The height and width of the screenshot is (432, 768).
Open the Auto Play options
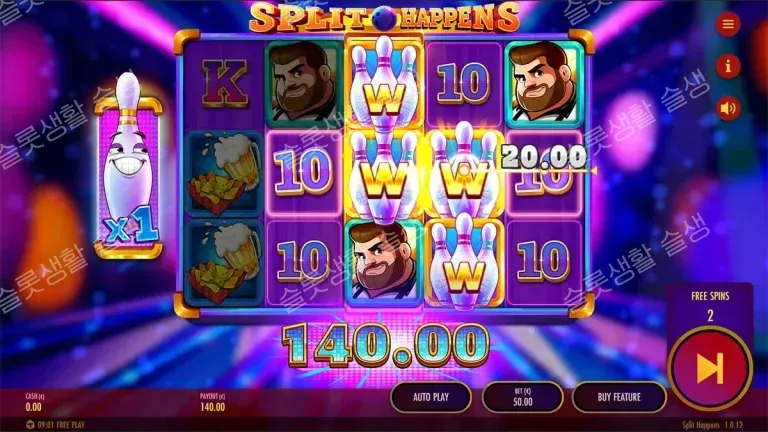tap(431, 397)
